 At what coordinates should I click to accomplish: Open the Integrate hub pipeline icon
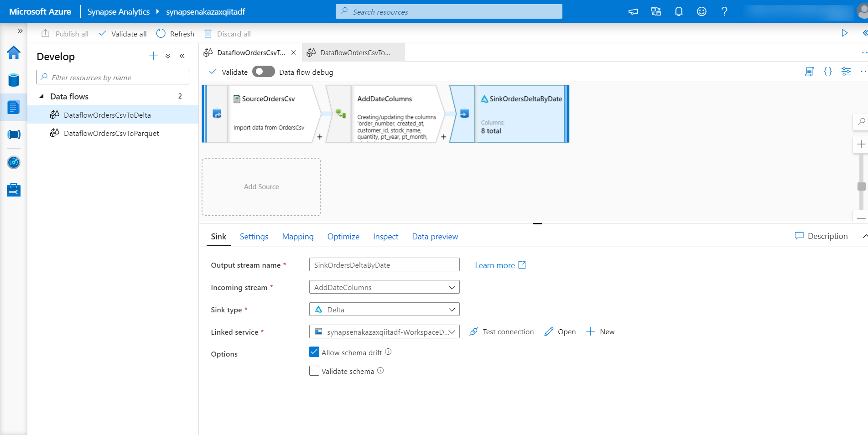coord(14,135)
